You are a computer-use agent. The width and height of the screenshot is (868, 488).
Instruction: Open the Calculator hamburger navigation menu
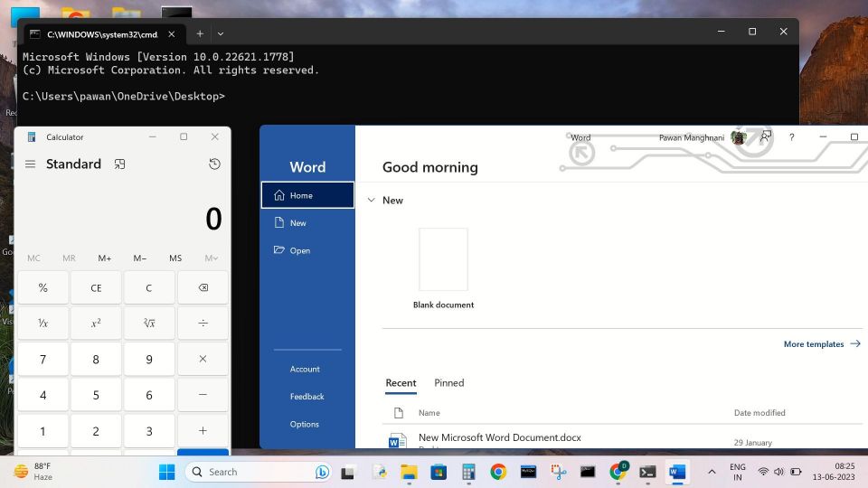pos(30,164)
